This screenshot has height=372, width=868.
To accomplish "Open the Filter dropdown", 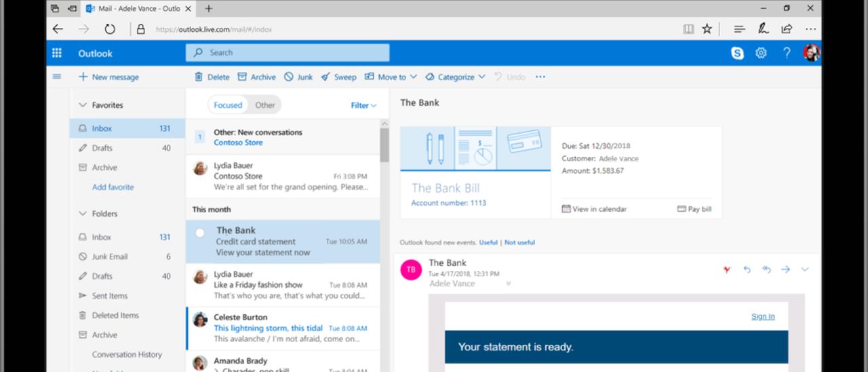I will point(363,105).
